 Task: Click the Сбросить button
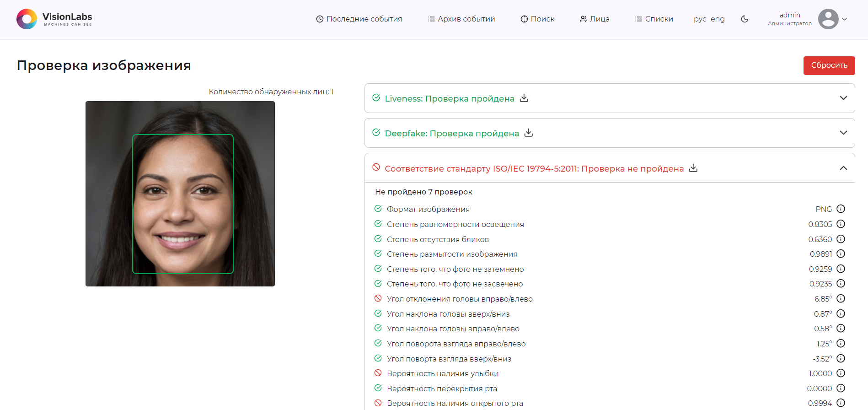coord(829,65)
